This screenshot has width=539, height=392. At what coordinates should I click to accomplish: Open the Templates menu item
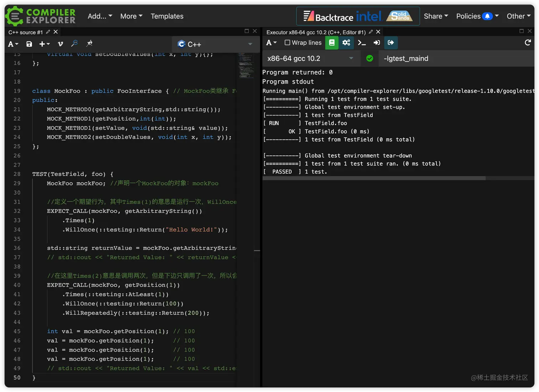(167, 16)
